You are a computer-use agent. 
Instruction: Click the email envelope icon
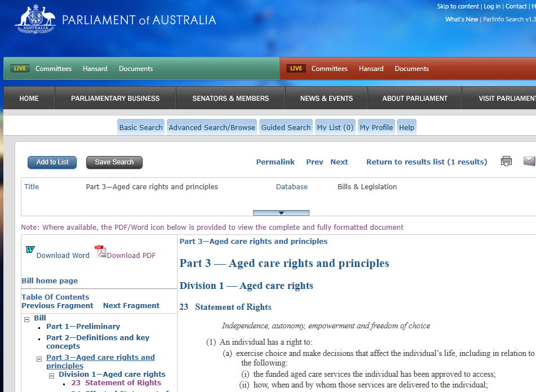pos(529,161)
